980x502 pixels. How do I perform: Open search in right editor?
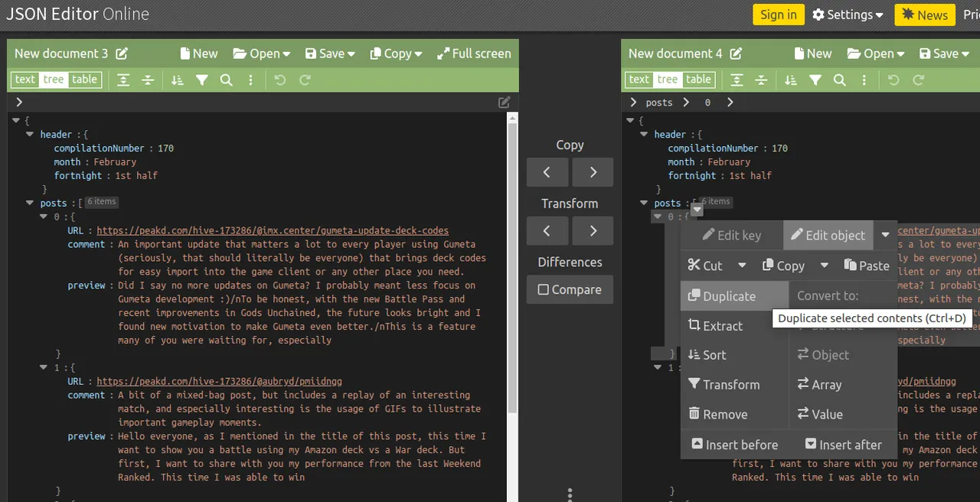840,80
